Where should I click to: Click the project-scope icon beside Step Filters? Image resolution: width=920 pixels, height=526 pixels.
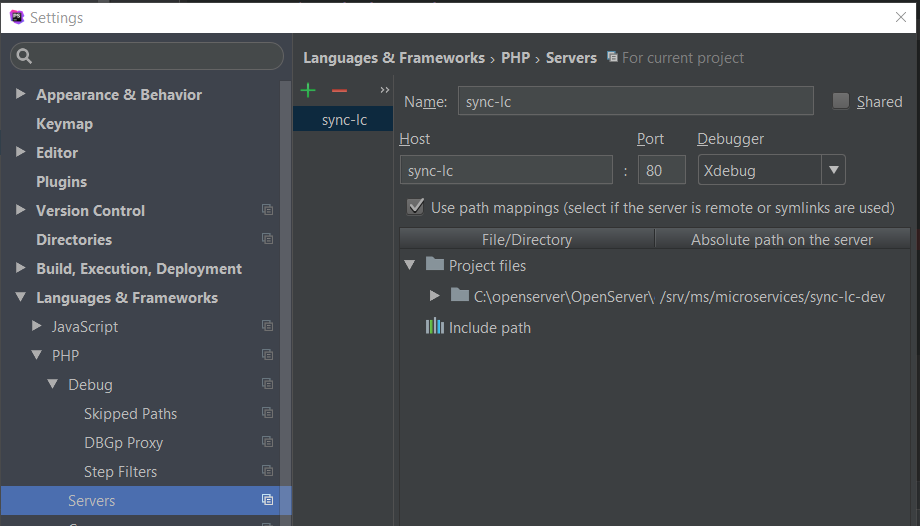267,471
